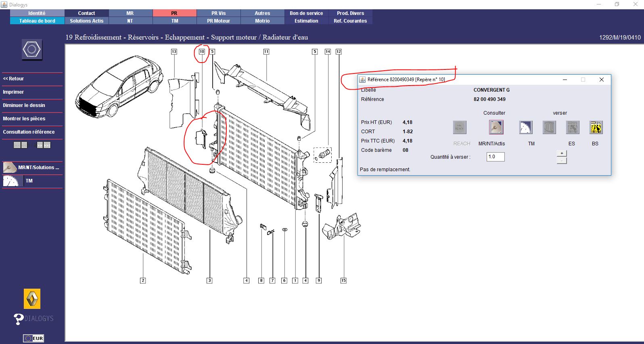Click the Dialogys question mark help icon

click(19, 319)
